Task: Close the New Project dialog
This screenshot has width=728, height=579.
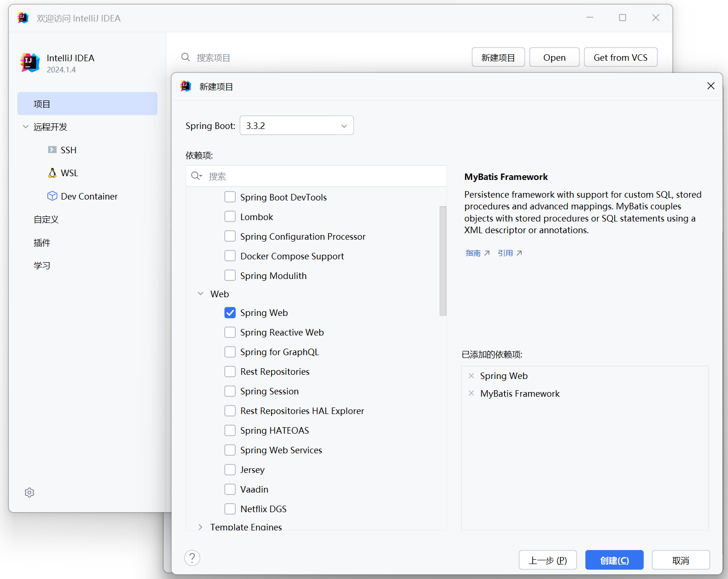Action: coord(711,86)
